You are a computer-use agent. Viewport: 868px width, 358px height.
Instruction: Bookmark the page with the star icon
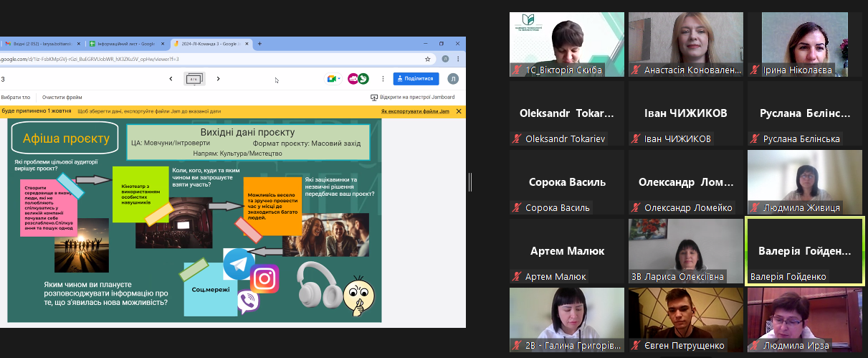click(x=428, y=59)
